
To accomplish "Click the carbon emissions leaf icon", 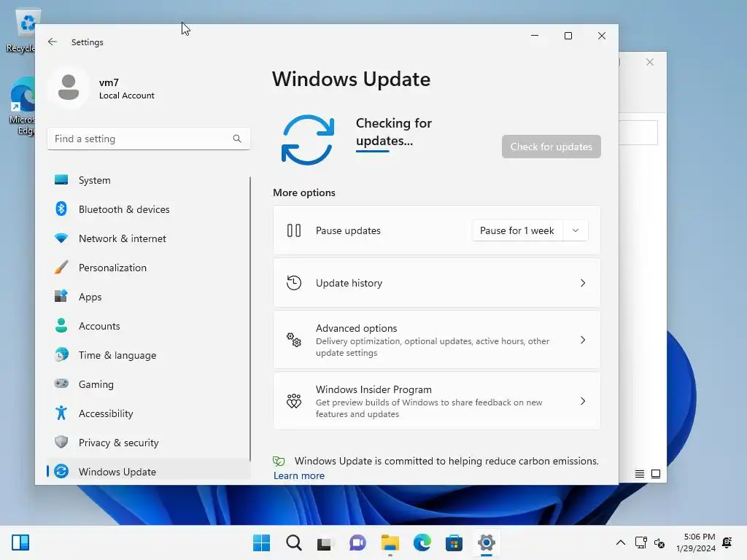I will point(279,461).
